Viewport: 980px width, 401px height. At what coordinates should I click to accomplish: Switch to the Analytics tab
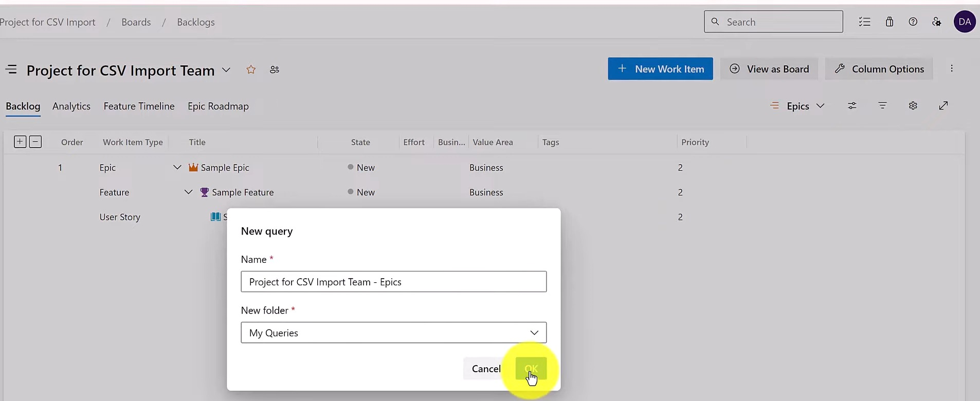click(x=71, y=106)
